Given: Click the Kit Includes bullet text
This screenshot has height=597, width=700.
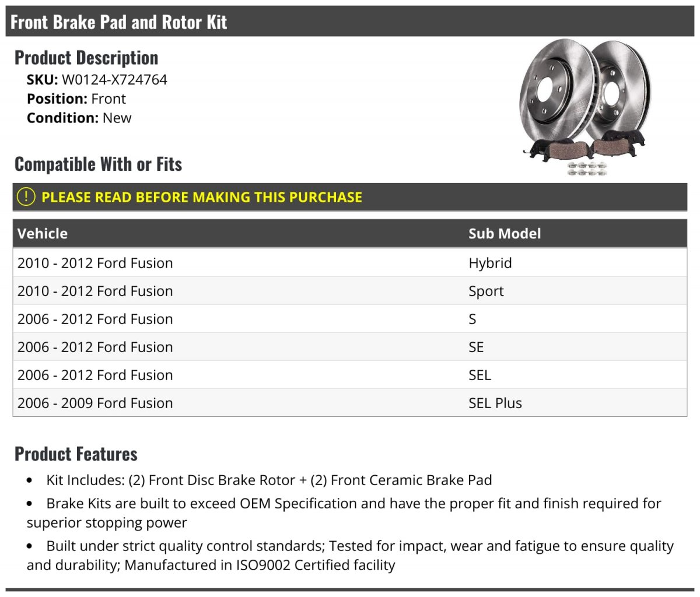Looking at the screenshot, I should point(269,480).
